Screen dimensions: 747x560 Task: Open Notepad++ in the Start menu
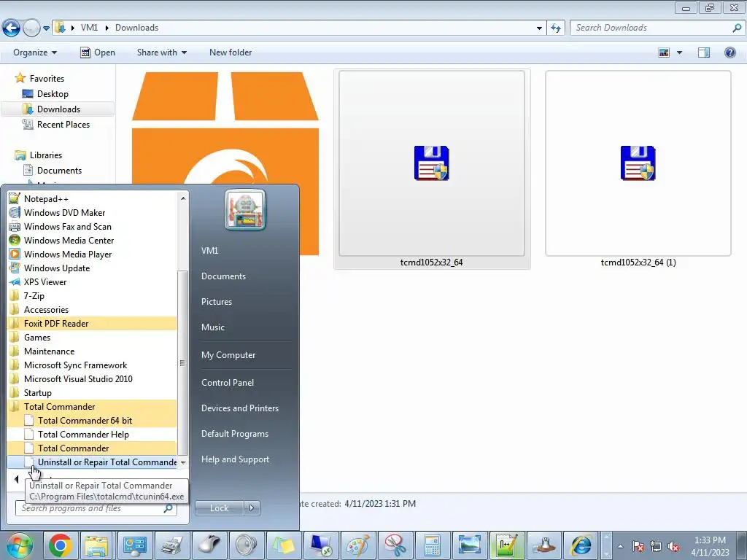pyautogui.click(x=92, y=198)
